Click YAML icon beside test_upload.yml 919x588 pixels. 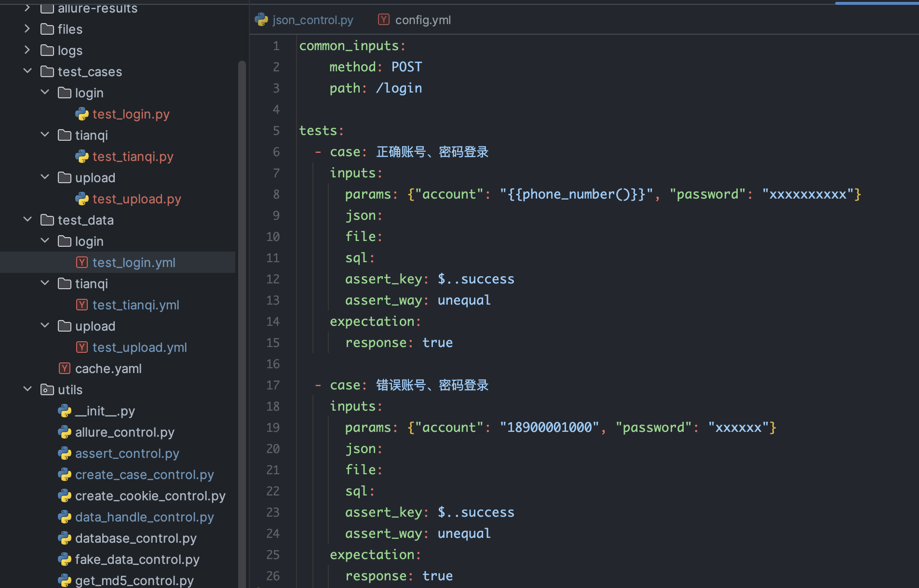tap(82, 347)
